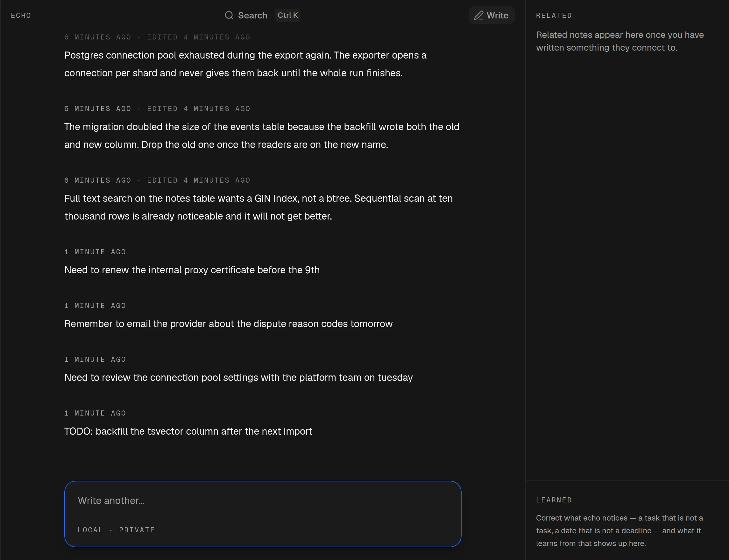The image size is (729, 560).
Task: Select the dispute reason codes note
Action: (229, 324)
